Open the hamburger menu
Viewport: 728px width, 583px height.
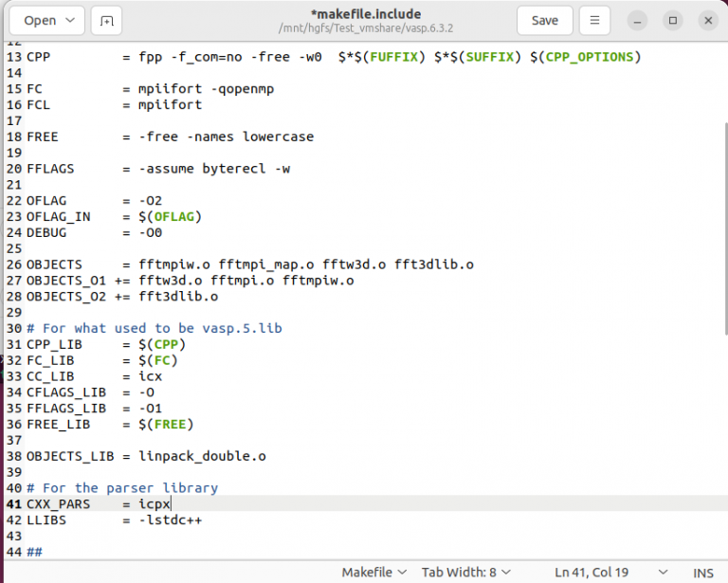click(594, 21)
